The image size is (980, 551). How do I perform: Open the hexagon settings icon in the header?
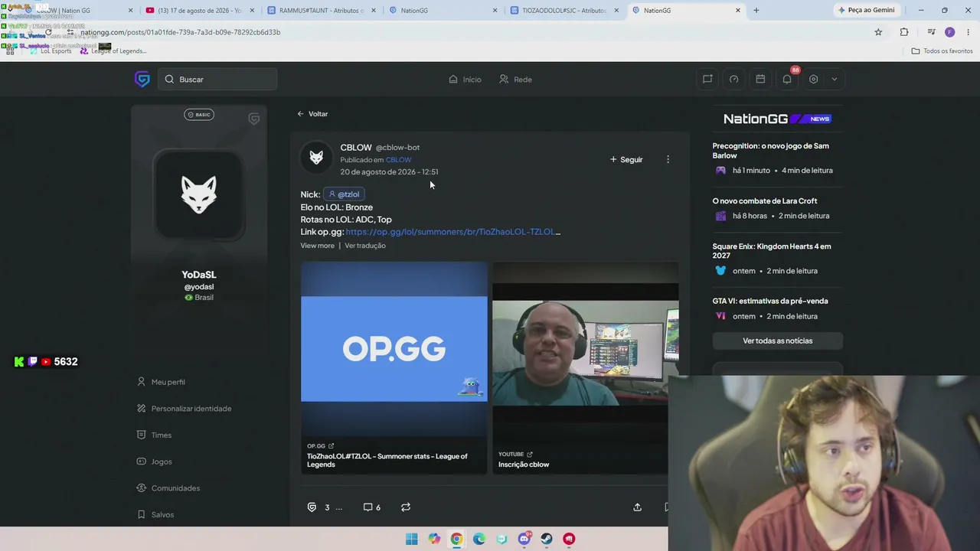point(814,79)
